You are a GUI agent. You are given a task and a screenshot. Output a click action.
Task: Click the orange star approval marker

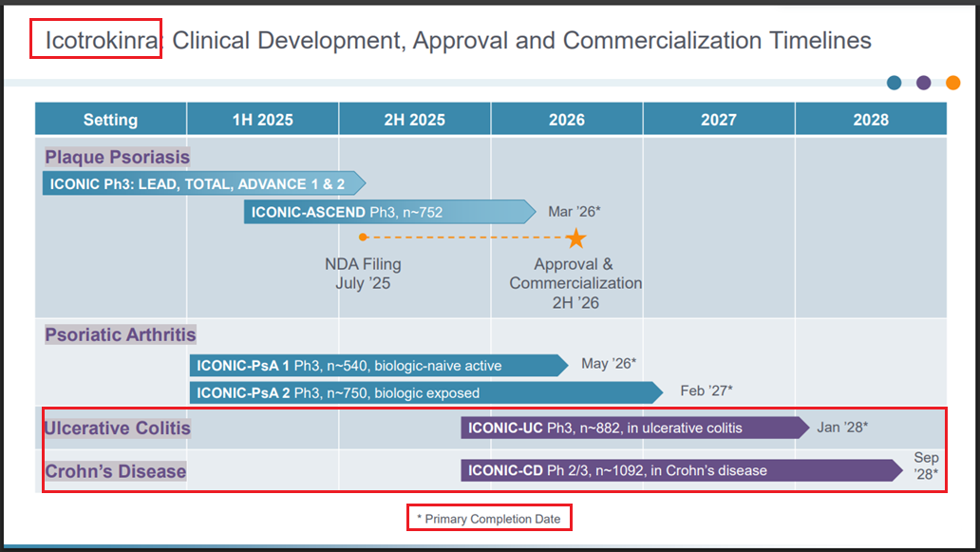click(x=575, y=238)
